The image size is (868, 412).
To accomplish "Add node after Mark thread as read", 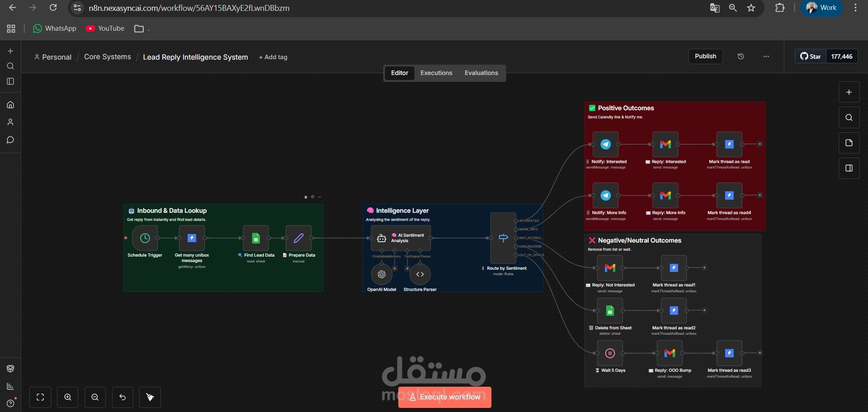I will [760, 144].
